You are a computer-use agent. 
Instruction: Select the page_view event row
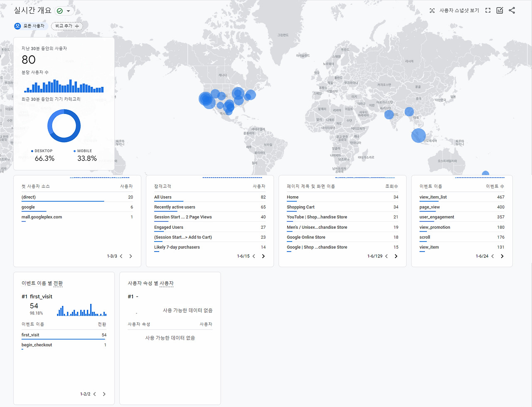pos(462,207)
